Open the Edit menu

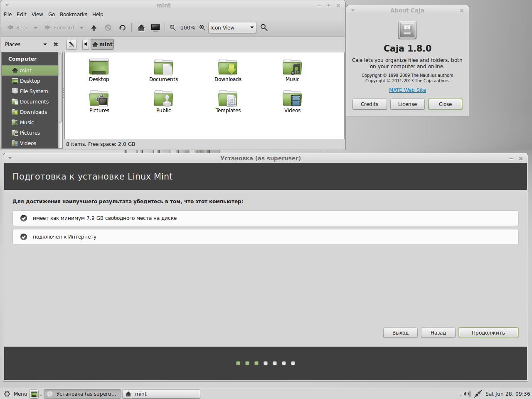(22, 14)
